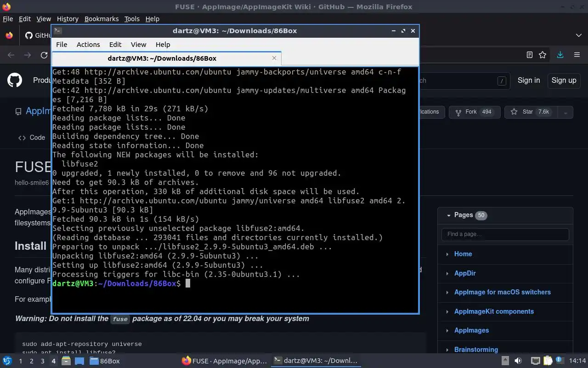Open Firefox's History menu
The height and width of the screenshot is (368, 588).
coord(68,19)
